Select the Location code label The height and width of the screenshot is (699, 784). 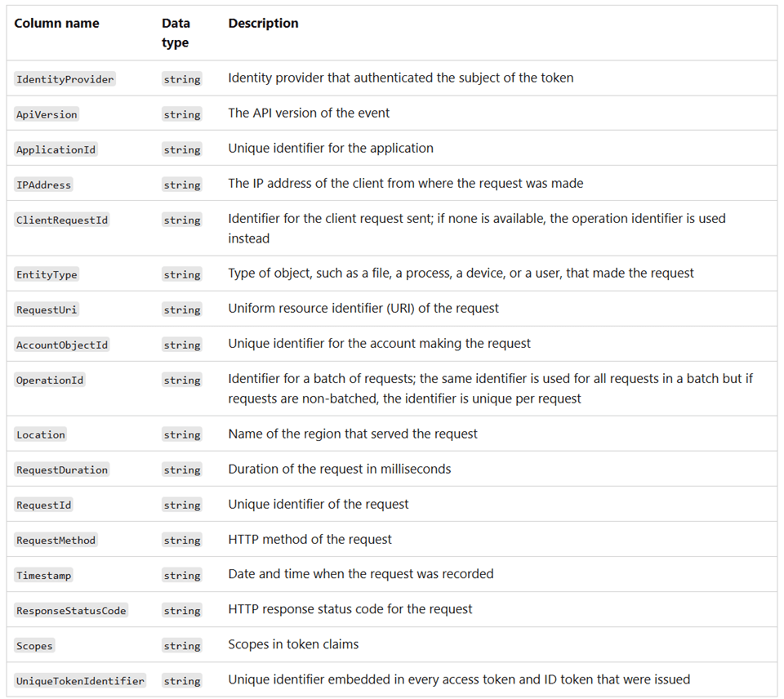pos(41,434)
